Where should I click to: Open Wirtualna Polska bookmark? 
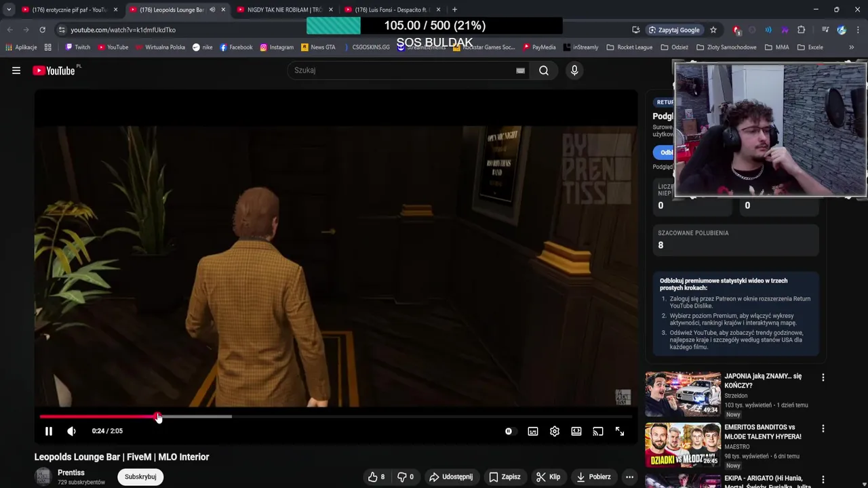(160, 47)
